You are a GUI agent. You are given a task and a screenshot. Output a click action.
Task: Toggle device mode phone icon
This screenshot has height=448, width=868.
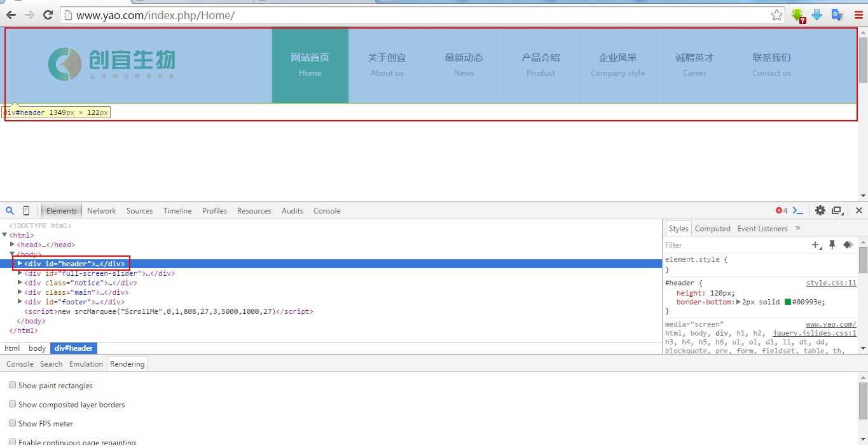pyautogui.click(x=26, y=210)
